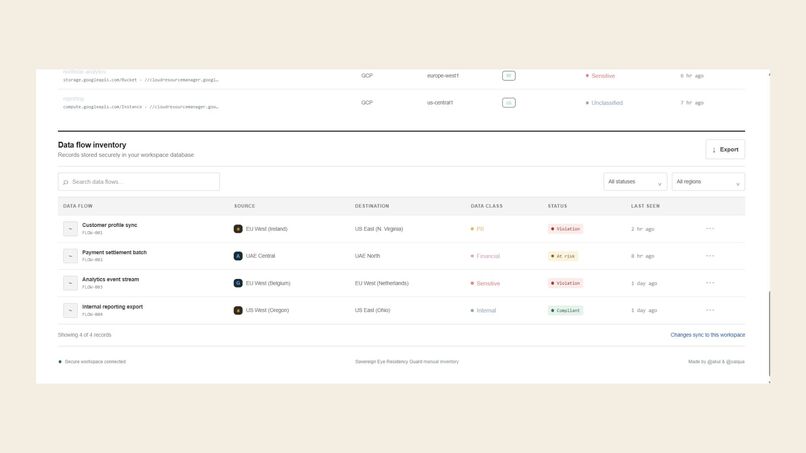Open flow icon for Internal reporting export
Viewport: 806px width, 453px height.
70,310
